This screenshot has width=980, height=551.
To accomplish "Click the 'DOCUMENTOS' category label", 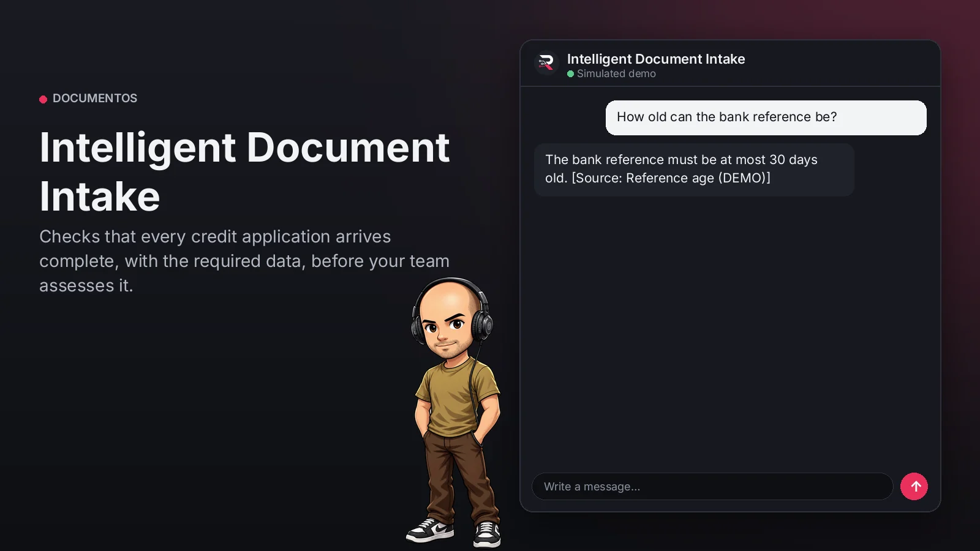I will point(95,99).
